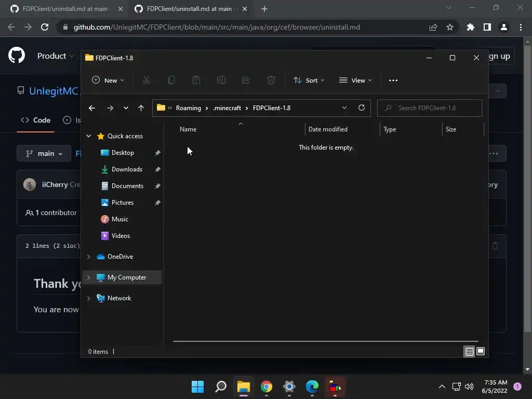Sort by Type column header

[x=390, y=129]
